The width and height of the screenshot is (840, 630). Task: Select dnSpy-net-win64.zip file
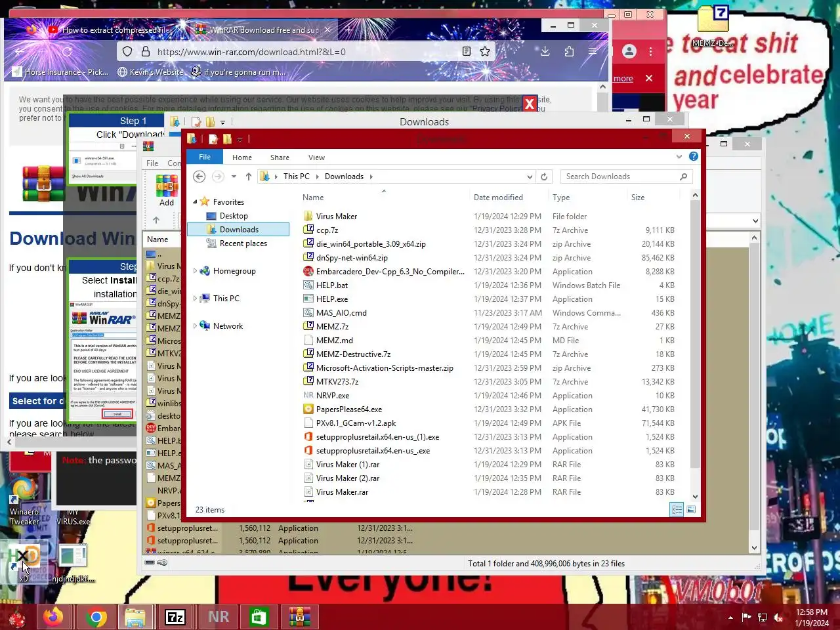click(x=352, y=258)
